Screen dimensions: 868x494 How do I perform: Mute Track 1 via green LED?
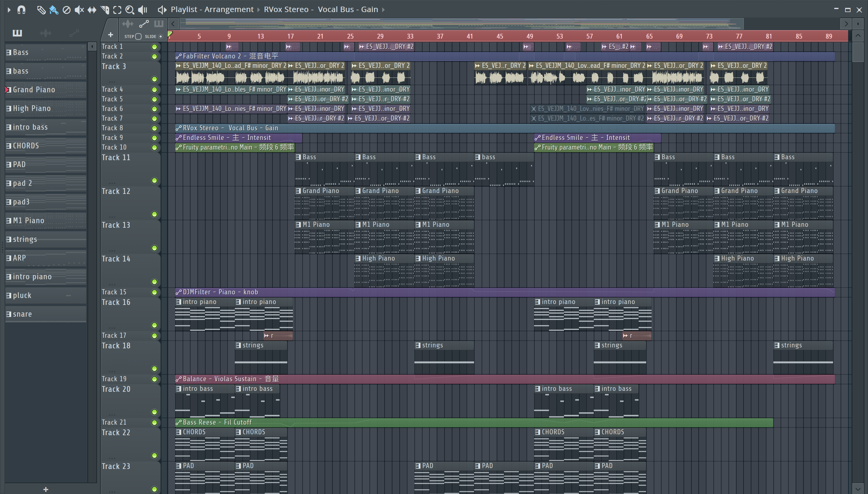point(154,47)
